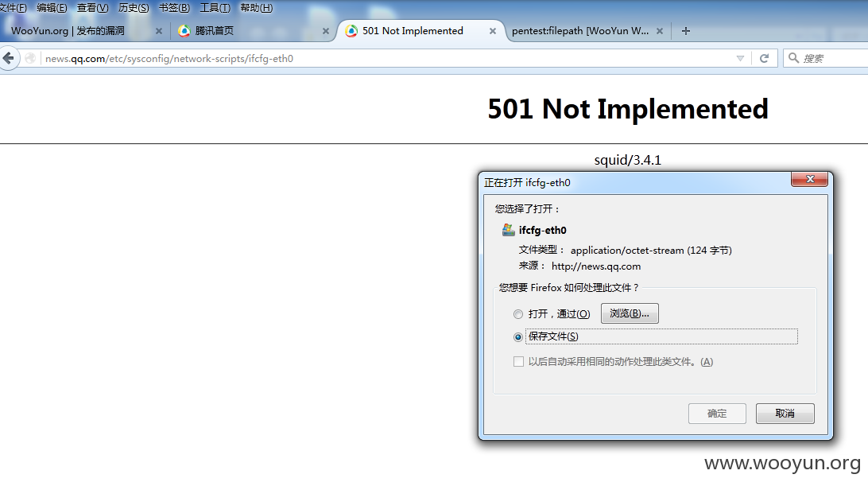Close the WooYun.org tab

(x=159, y=31)
